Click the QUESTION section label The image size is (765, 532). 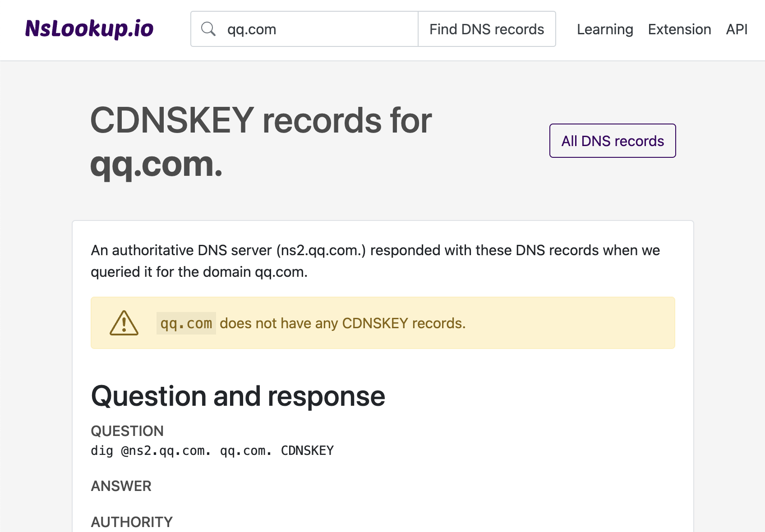tap(127, 431)
